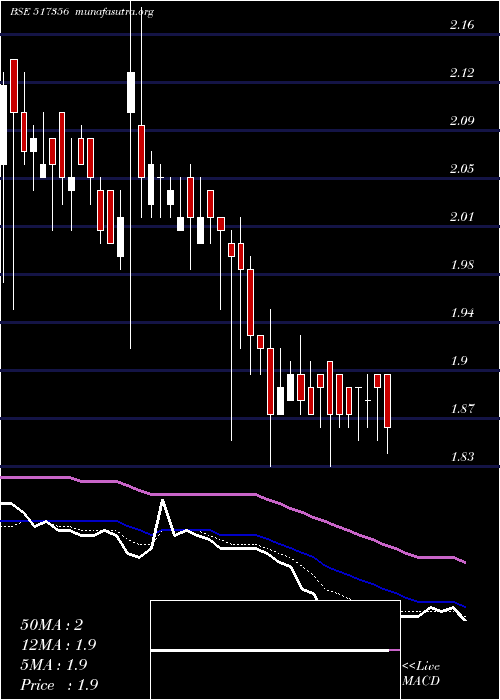Click the 50MA : 2 readout
Viewport: 500px width, 700px height.
52,625
